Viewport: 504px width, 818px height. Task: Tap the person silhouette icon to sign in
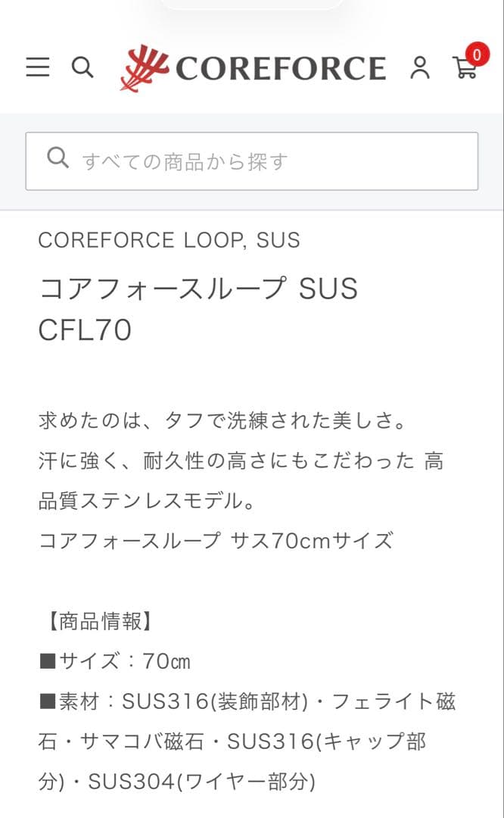pos(419,69)
